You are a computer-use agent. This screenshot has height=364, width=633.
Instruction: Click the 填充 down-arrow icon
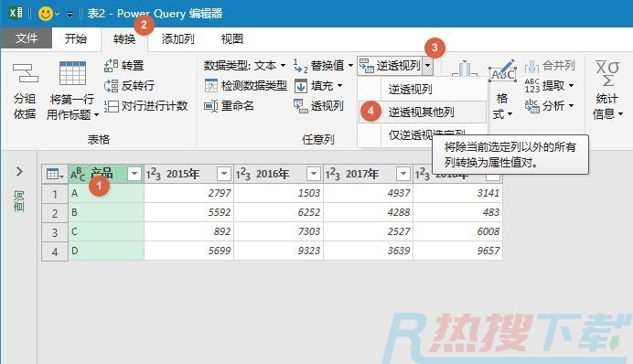click(x=301, y=86)
